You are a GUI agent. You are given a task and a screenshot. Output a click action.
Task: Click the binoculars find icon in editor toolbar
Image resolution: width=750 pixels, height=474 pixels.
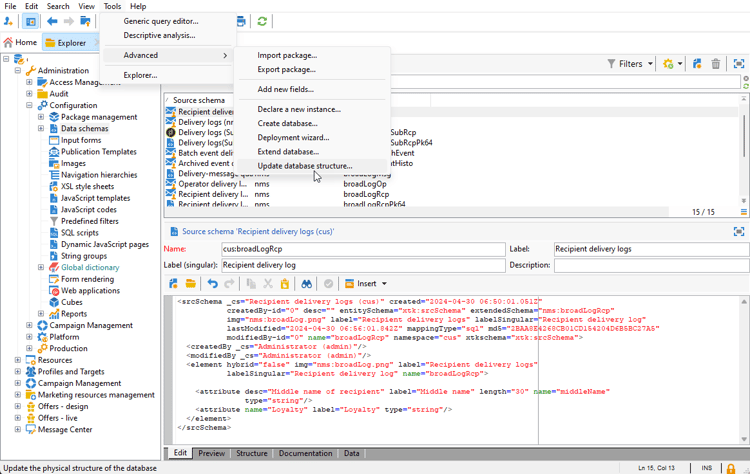[x=306, y=284]
